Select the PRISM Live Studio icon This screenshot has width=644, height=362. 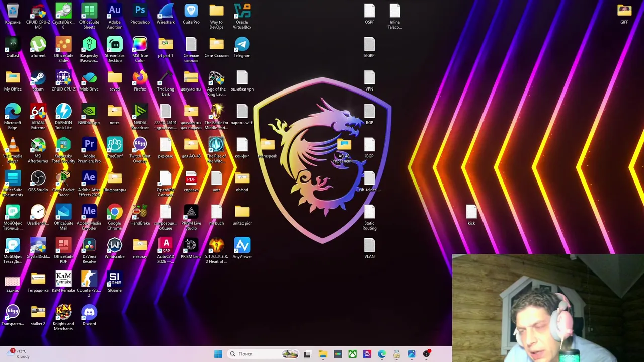[191, 217]
